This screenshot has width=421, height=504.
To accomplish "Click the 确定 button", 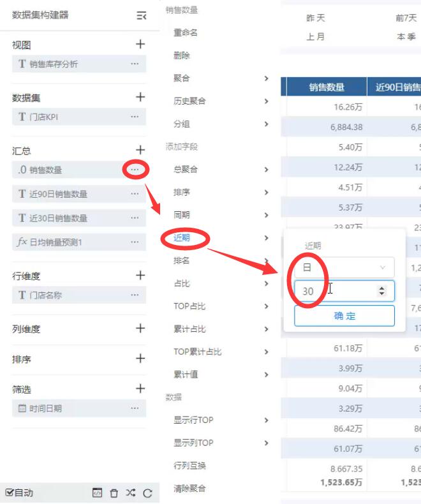I will 344,316.
